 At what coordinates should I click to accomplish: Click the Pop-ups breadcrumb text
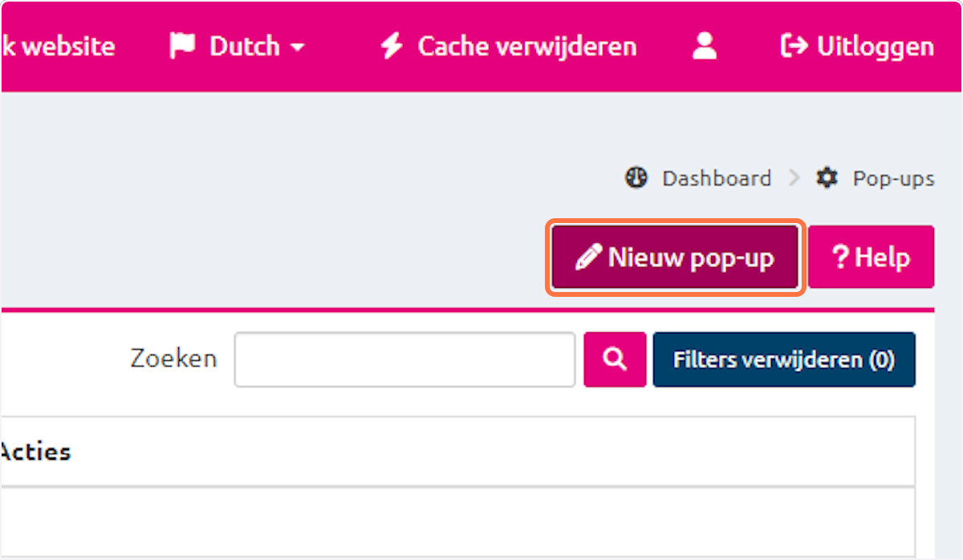(893, 177)
